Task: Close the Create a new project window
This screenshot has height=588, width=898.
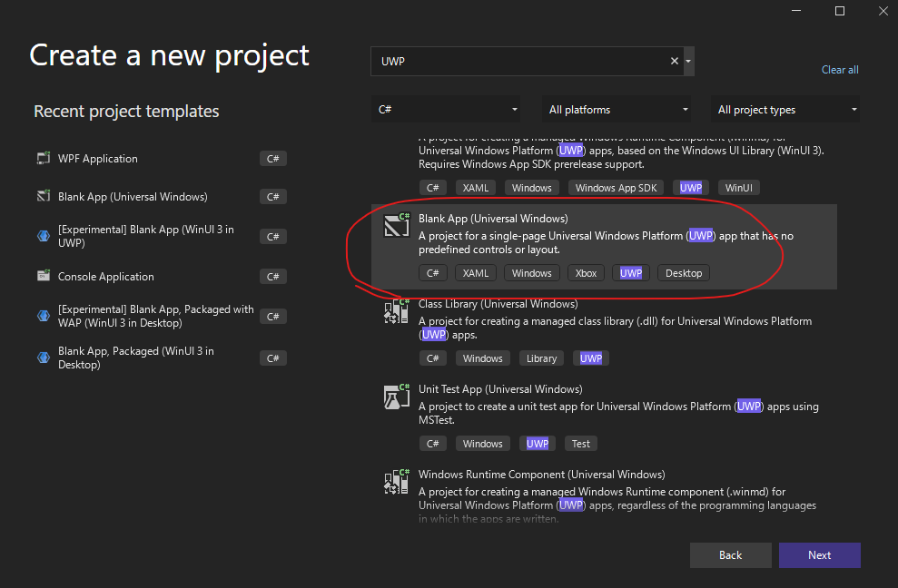Action: click(x=883, y=11)
